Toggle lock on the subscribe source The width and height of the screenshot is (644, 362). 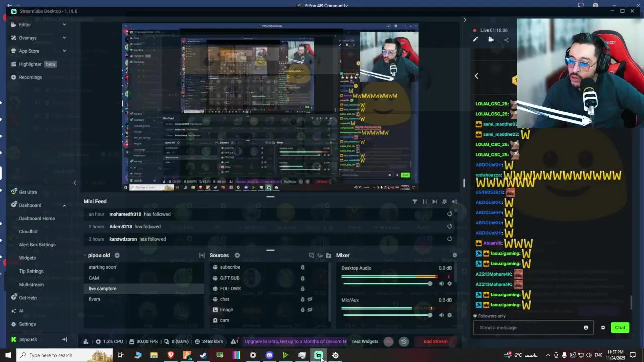tap(302, 267)
